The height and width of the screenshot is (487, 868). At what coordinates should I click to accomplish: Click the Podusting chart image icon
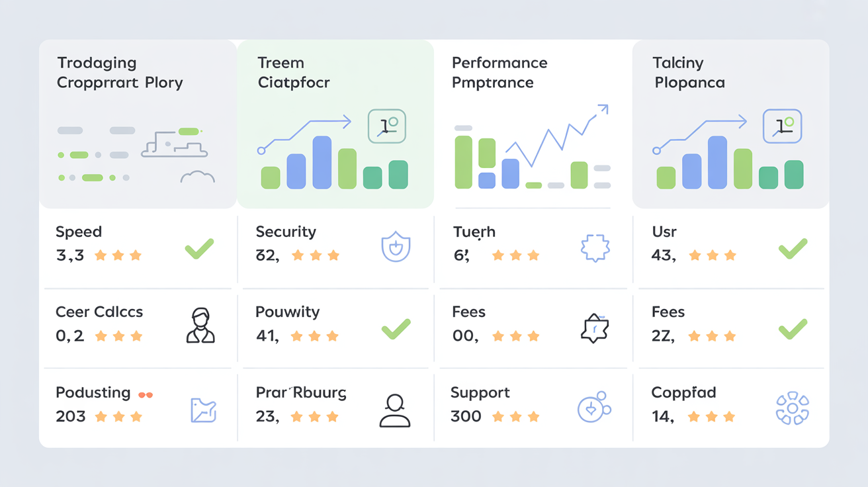click(x=203, y=410)
